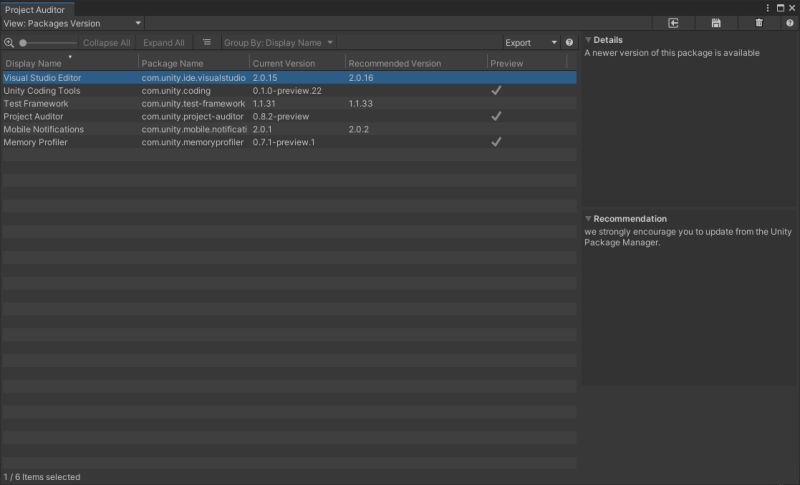
Task: Adjust the zoom font size slider
Action: [x=47, y=43]
